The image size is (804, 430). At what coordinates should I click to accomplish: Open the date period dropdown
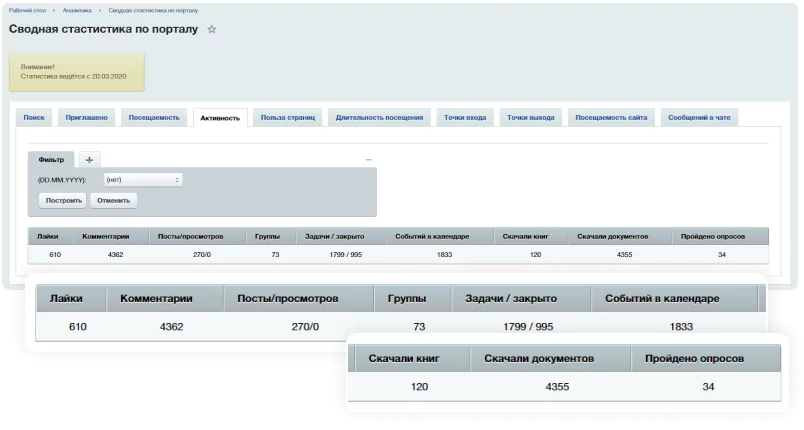click(142, 180)
